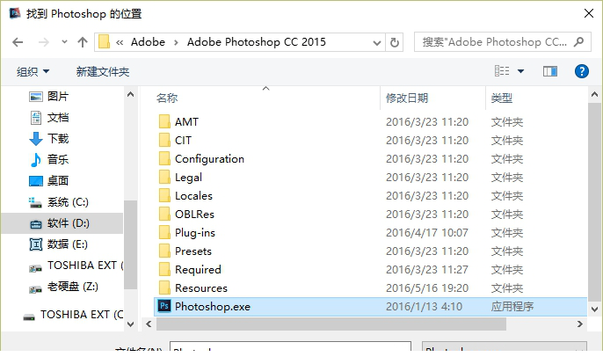Select the Resources folder icon

click(x=164, y=288)
